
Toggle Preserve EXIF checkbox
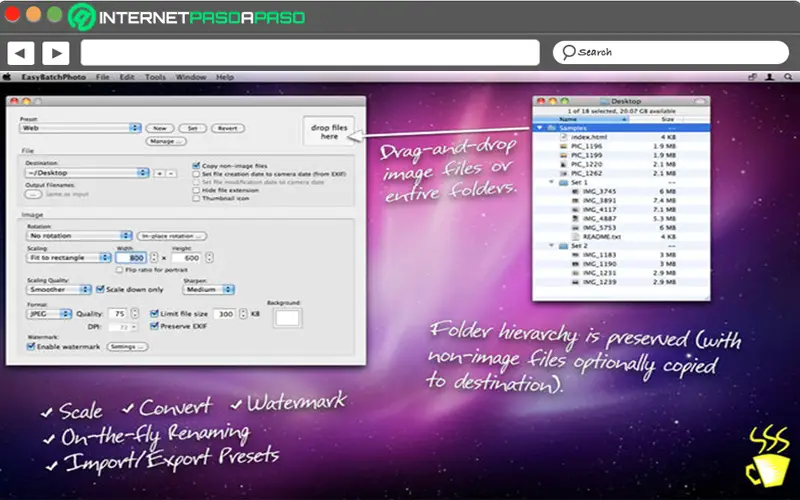tap(154, 326)
